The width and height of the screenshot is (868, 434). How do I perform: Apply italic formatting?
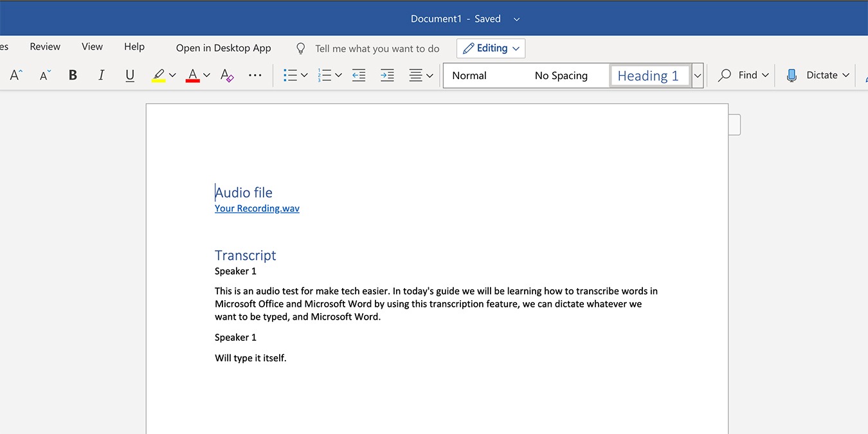[x=101, y=75]
